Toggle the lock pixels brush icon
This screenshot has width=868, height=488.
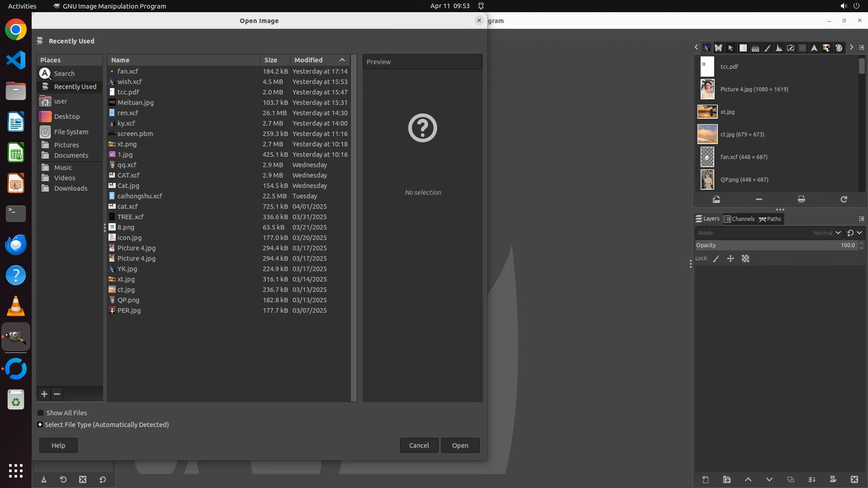click(x=716, y=259)
